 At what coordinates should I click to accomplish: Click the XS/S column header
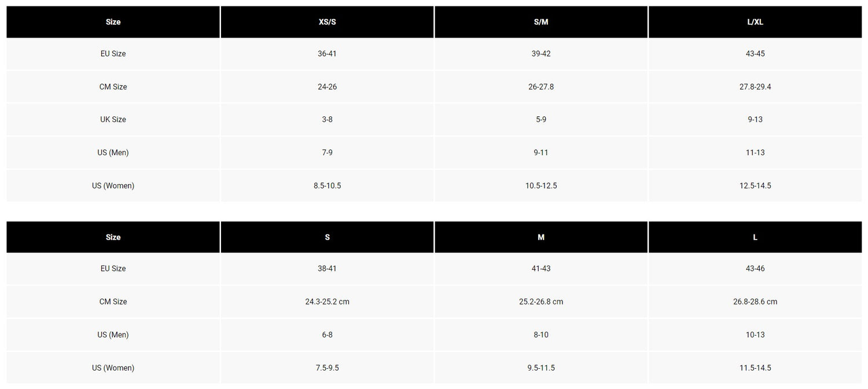(x=327, y=22)
